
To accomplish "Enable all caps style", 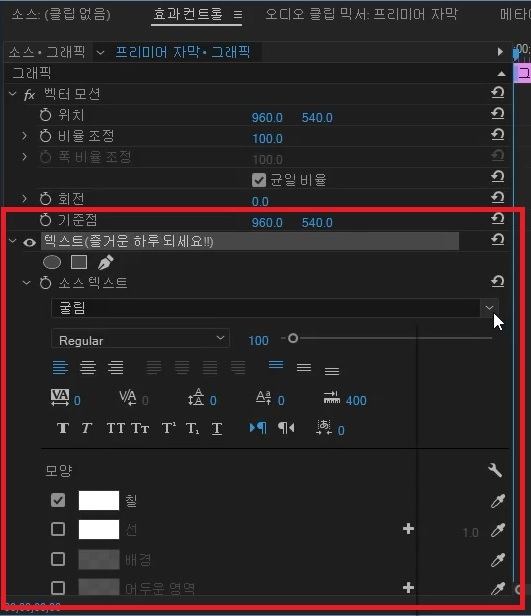I will (x=115, y=428).
